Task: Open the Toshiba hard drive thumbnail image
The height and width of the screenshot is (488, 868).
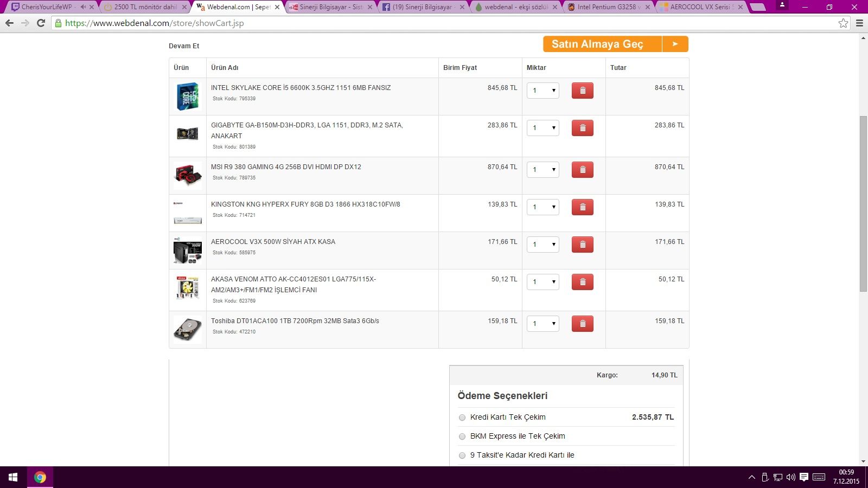Action: [188, 330]
